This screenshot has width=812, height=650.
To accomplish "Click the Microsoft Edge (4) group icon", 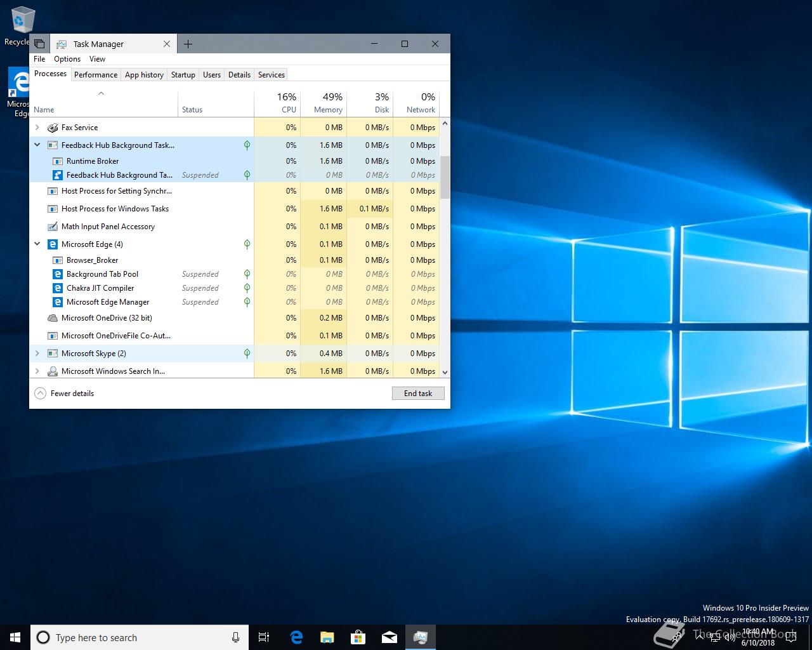I will click(x=53, y=244).
